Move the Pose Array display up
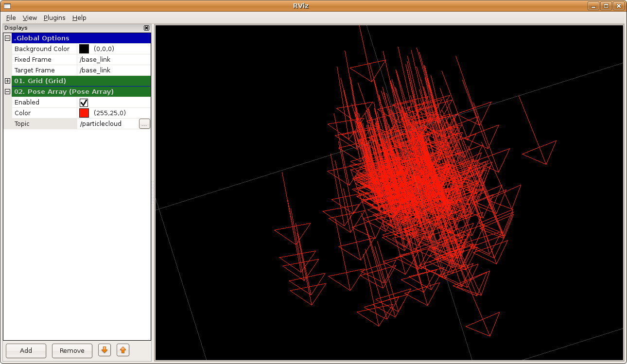 point(122,350)
